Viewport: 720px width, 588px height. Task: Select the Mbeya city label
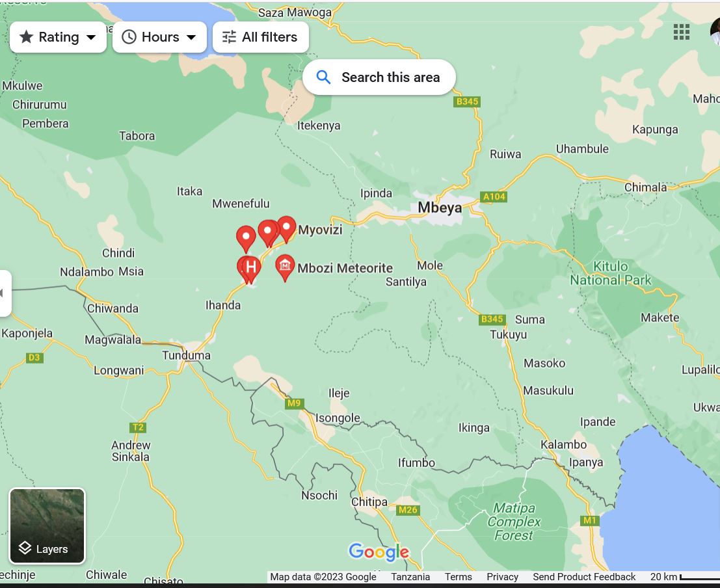pyautogui.click(x=440, y=208)
